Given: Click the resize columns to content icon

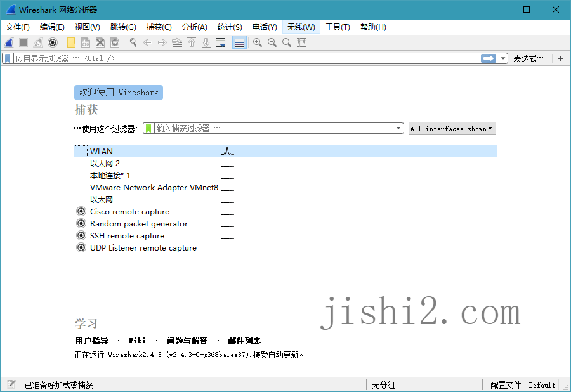Looking at the screenshot, I should pos(301,42).
